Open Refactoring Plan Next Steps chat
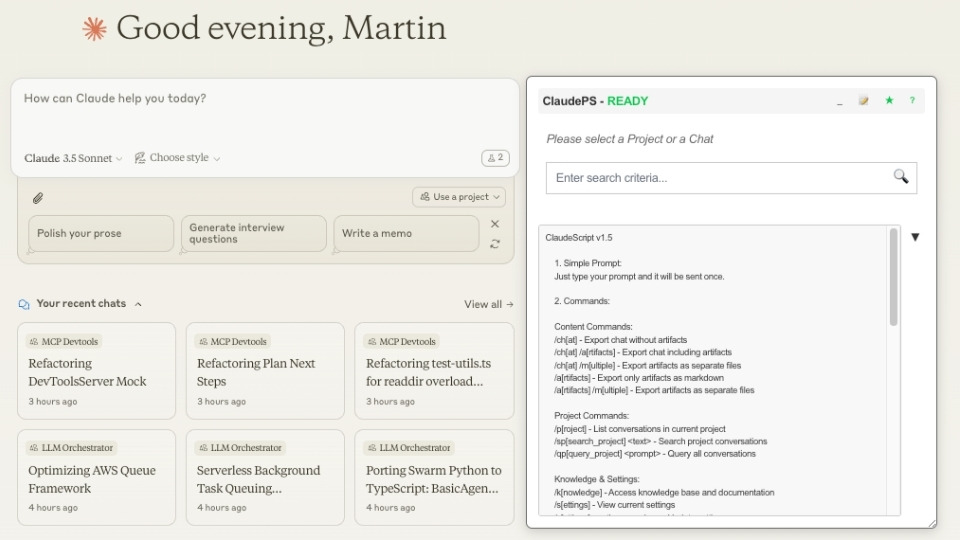Screen dimensions: 960x540 tap(265, 371)
